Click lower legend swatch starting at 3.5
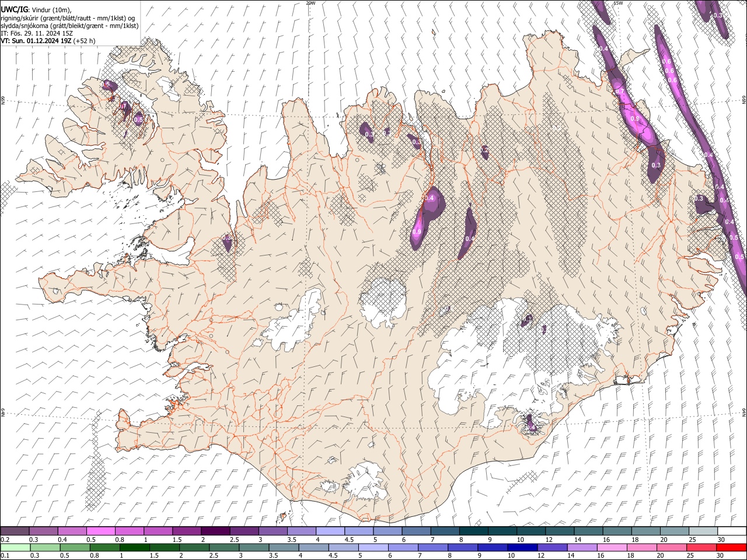This screenshot has height=560, width=747. point(284,547)
